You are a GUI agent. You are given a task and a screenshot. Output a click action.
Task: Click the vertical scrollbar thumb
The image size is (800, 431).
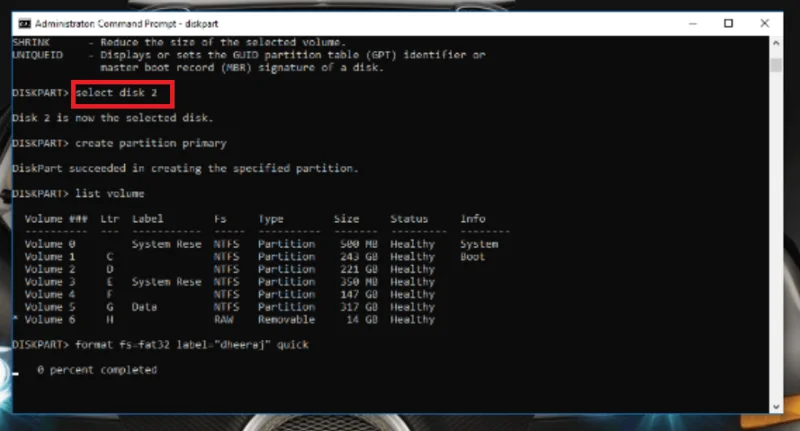tap(776, 65)
